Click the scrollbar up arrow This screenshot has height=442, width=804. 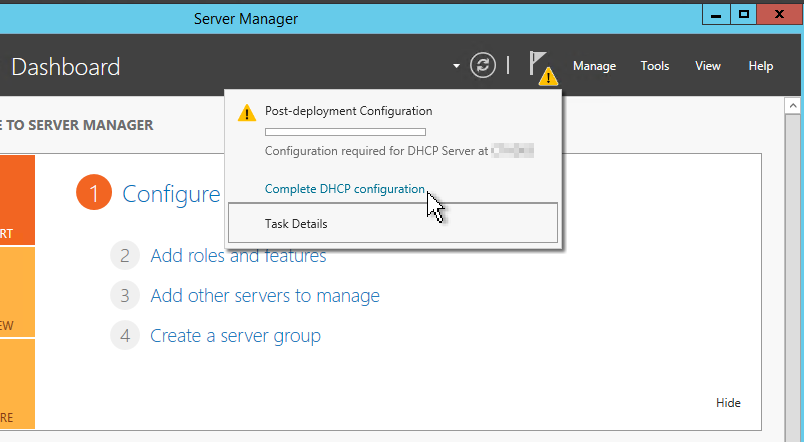tap(793, 106)
